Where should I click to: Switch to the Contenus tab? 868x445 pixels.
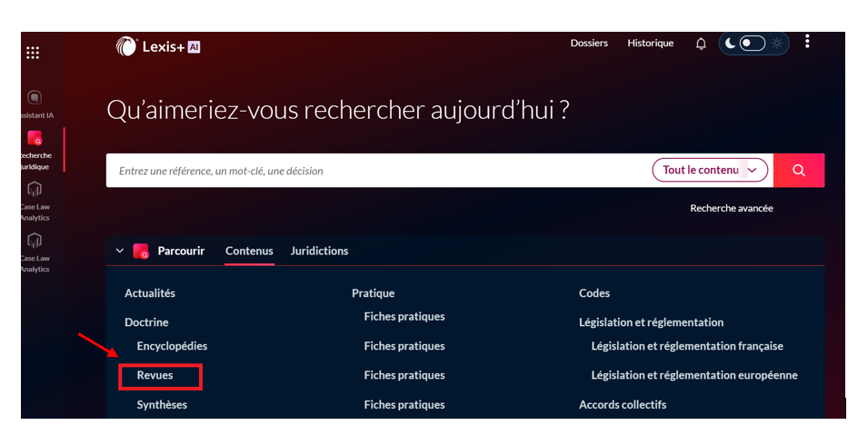[x=249, y=251]
